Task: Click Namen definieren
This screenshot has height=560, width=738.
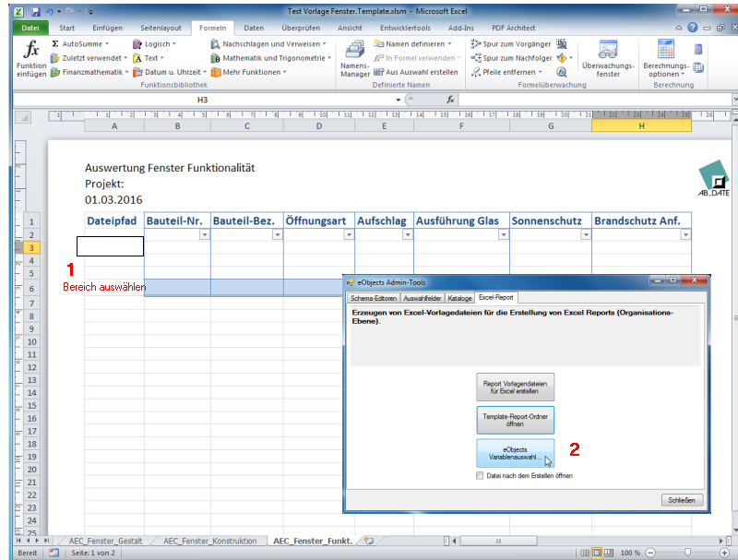Action: [x=412, y=43]
